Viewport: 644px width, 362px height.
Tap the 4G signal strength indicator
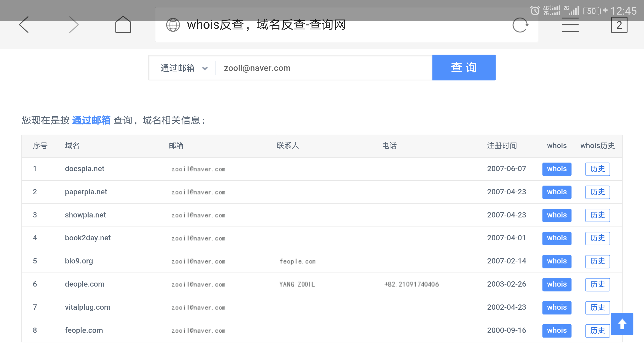551,11
